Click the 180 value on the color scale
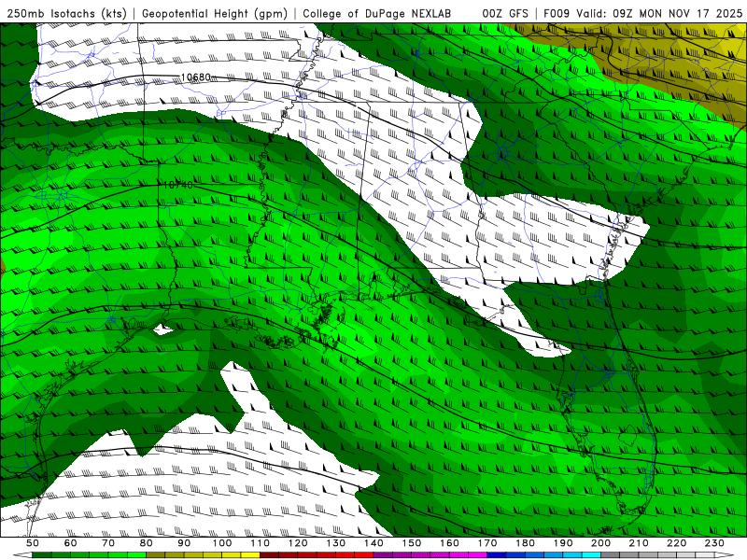Screen dimensions: 747x560 coord(526,543)
